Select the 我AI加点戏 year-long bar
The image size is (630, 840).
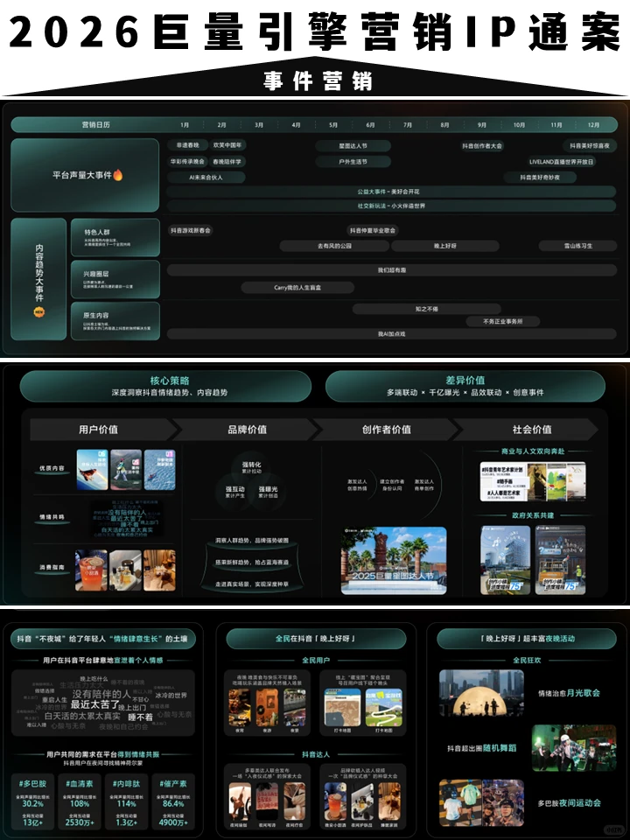392,333
